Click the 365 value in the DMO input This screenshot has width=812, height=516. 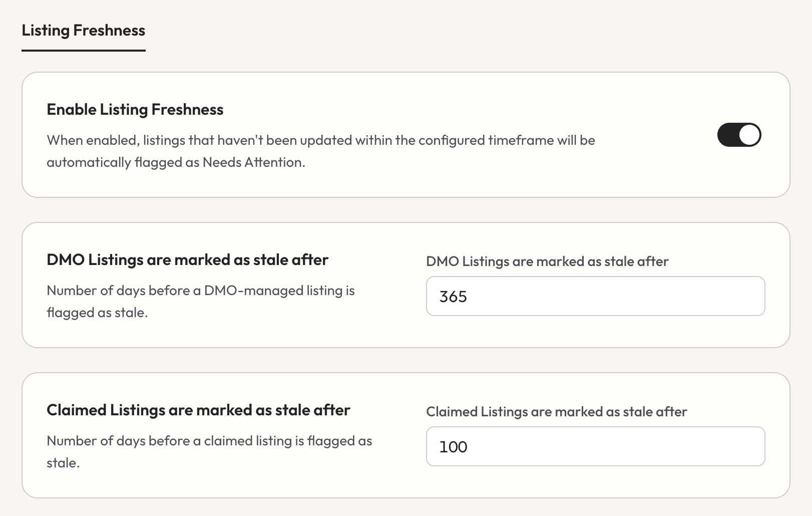pos(453,297)
